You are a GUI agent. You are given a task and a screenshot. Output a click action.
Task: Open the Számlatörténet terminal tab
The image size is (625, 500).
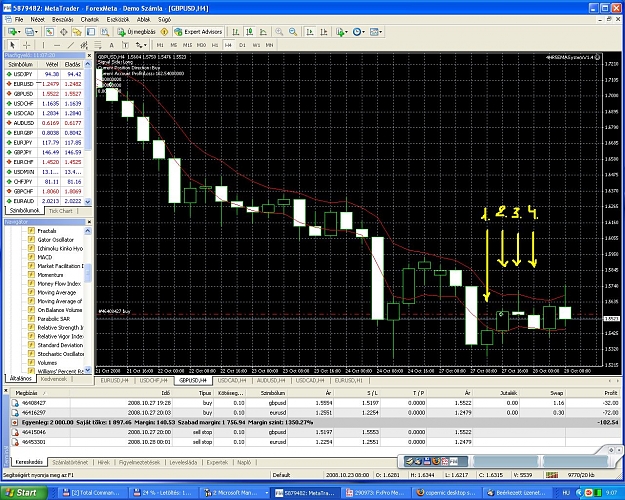[70, 463]
